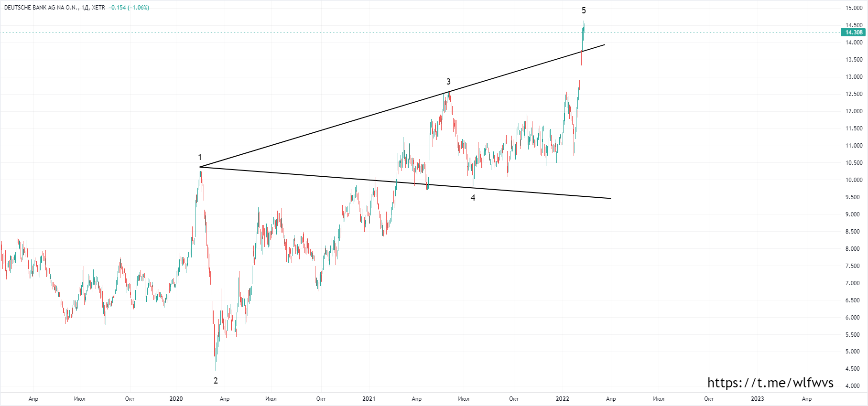Select wave label 1 on the chart
868x406 pixels.
[x=200, y=157]
